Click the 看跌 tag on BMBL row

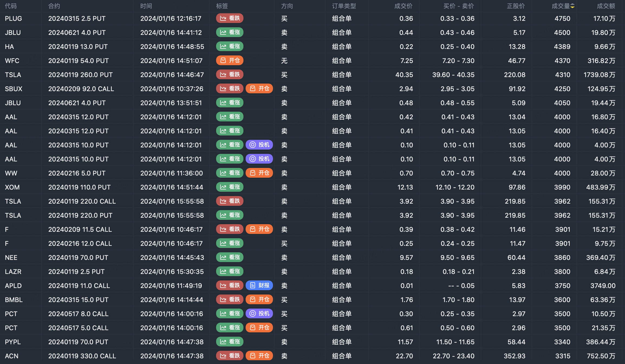[x=230, y=300]
